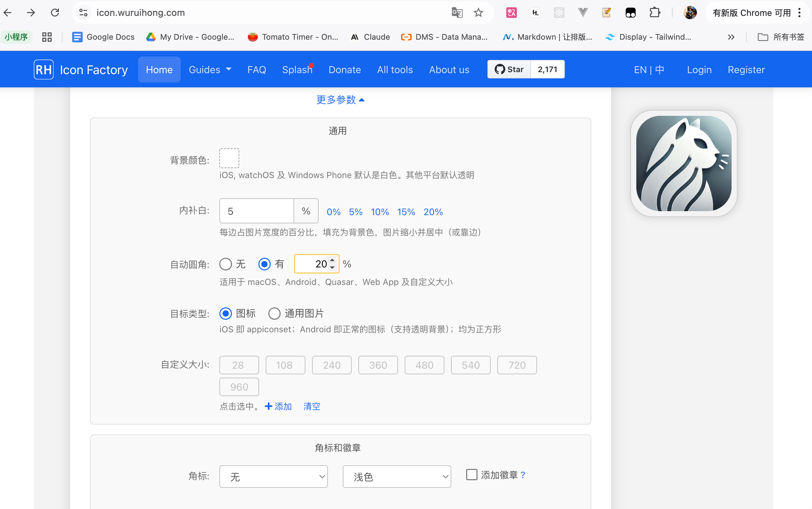Open the Markdown bookmark
812x509 pixels.
click(x=548, y=37)
